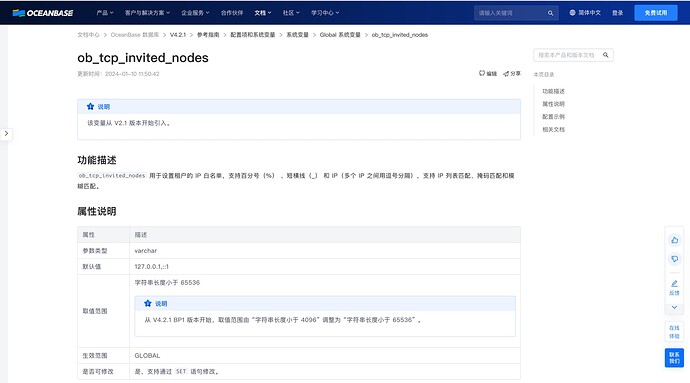Open the 文档 dropdown menu
Image resolution: width=690 pixels, height=383 pixels.
263,13
